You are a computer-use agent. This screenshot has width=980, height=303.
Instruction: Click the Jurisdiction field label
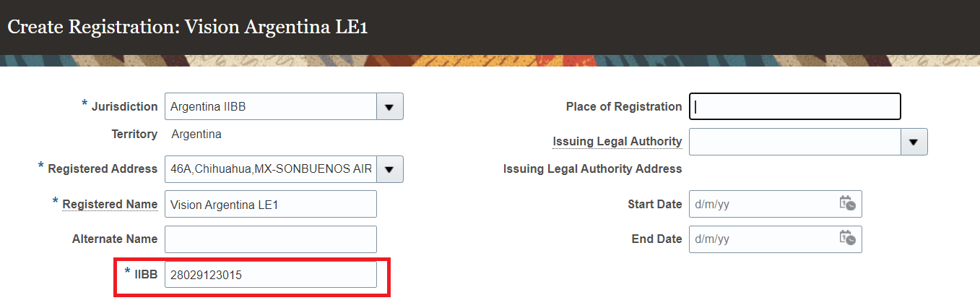point(124,107)
